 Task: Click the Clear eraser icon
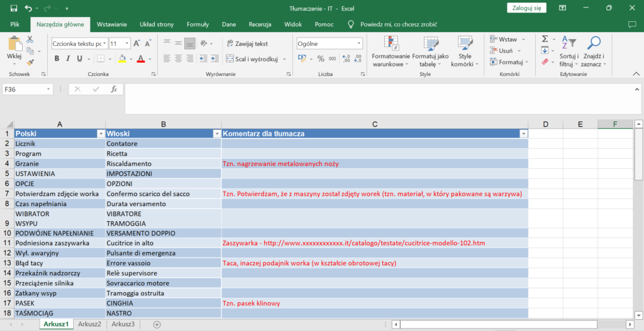[x=545, y=62]
